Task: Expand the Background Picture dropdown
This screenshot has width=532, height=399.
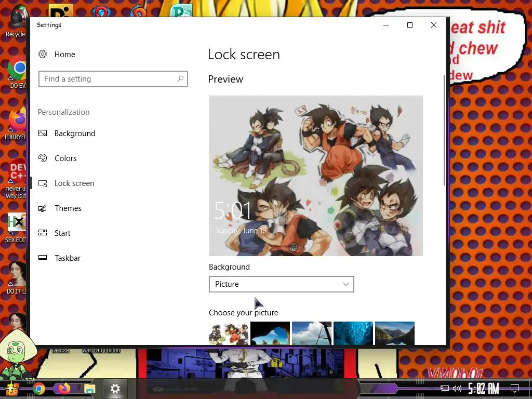Action: 281,284
